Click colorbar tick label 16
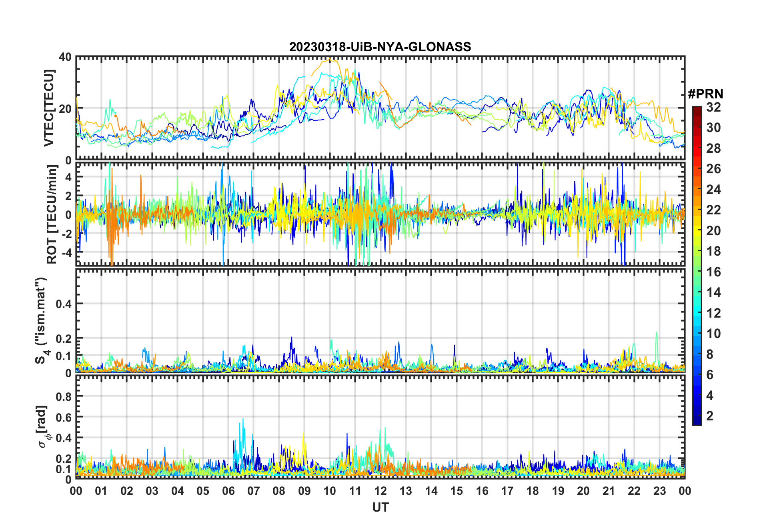Viewport: 761px width, 532px height. pos(713,272)
